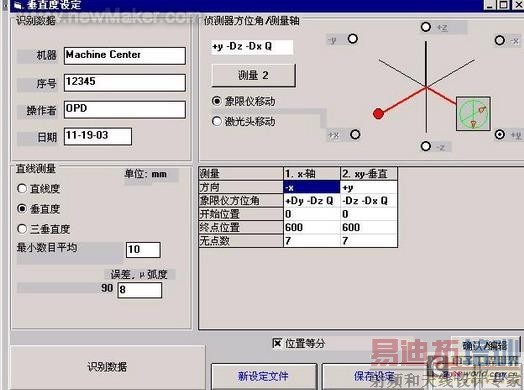Click the 机器 field containing Machine Center
524x390 pixels.
click(x=125, y=55)
